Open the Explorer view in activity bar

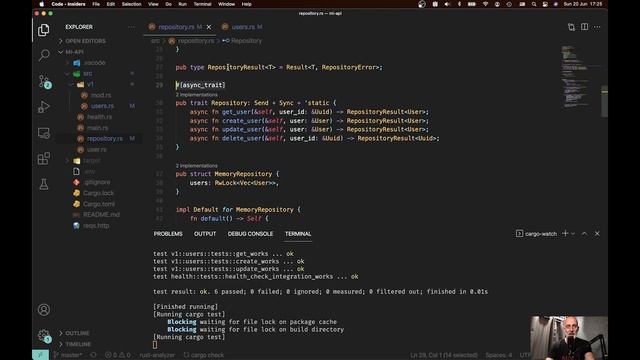click(44, 30)
